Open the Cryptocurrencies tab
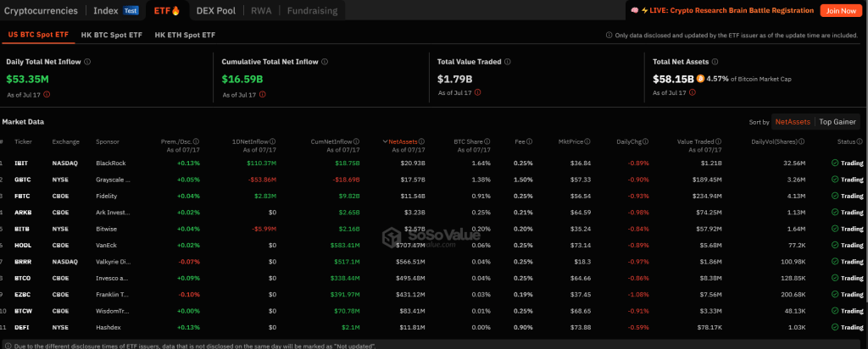Viewport: 868px width, 349px height. pos(41,10)
